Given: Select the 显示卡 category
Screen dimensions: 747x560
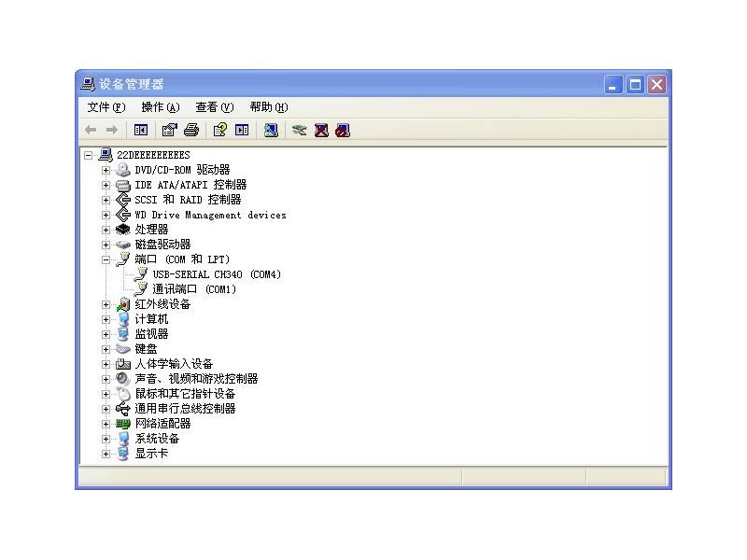Looking at the screenshot, I should click(x=151, y=454).
